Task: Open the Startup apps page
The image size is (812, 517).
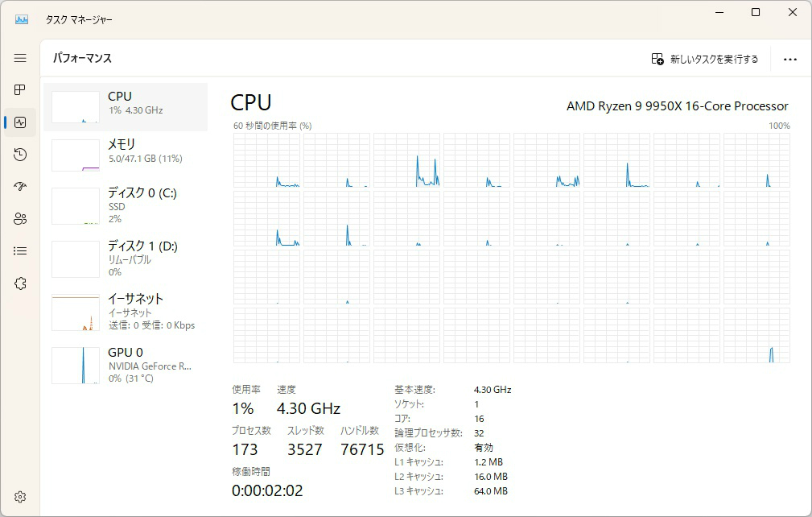Action: tap(20, 187)
